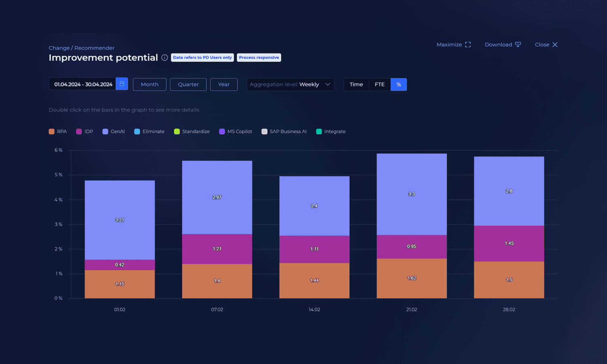
Task: Switch display mode to Time
Action: tap(356, 84)
